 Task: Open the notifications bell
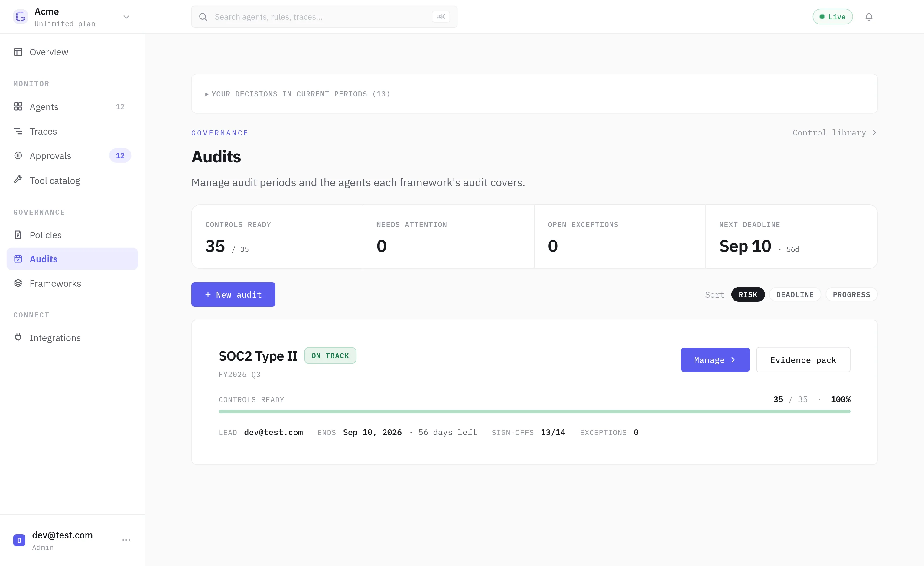[x=868, y=17]
